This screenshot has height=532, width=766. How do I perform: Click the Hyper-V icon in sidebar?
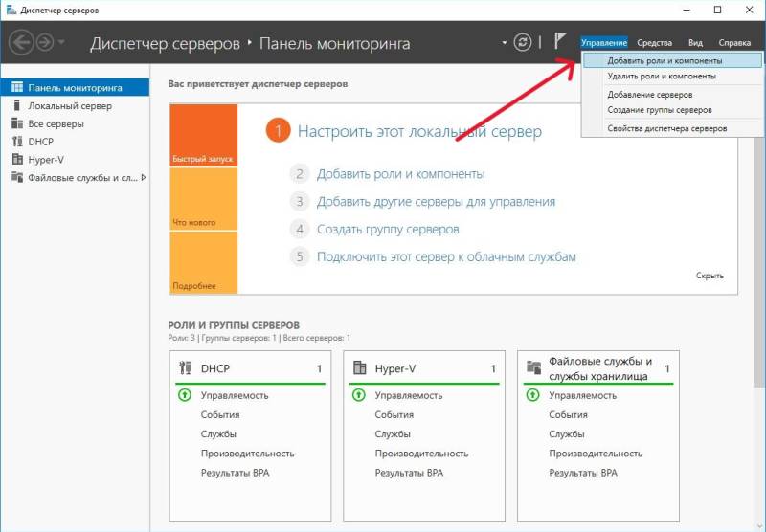(x=17, y=159)
